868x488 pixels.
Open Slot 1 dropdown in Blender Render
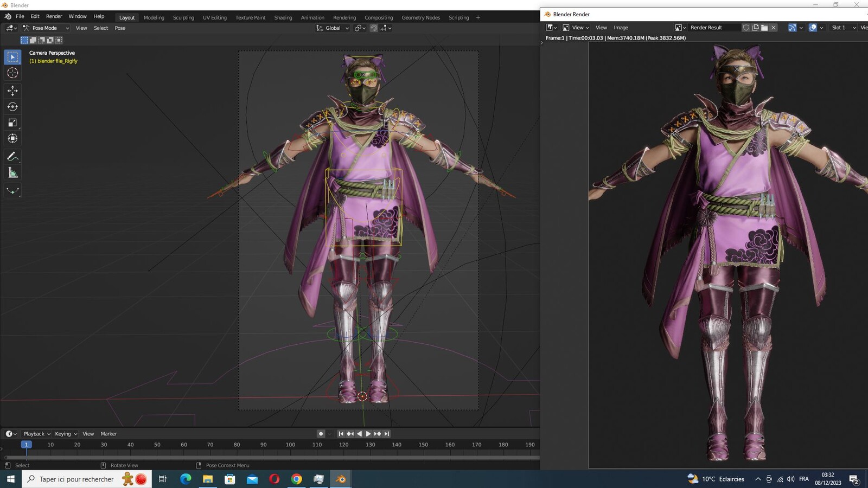844,28
